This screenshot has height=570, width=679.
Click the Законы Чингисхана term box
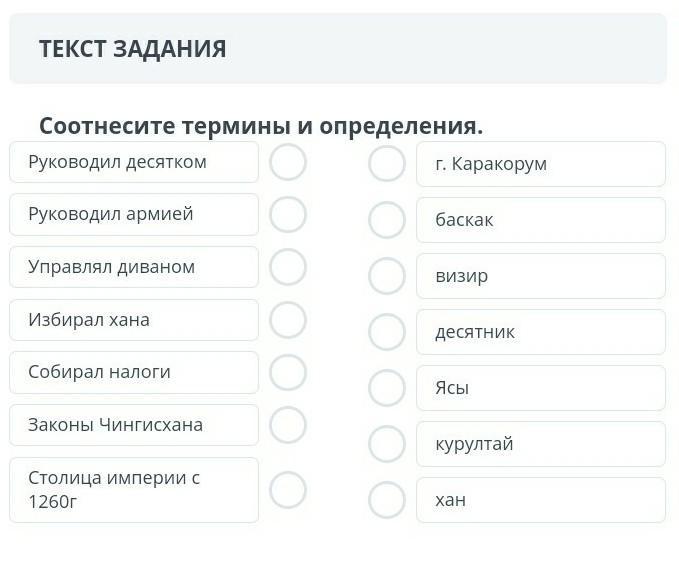click(133, 425)
